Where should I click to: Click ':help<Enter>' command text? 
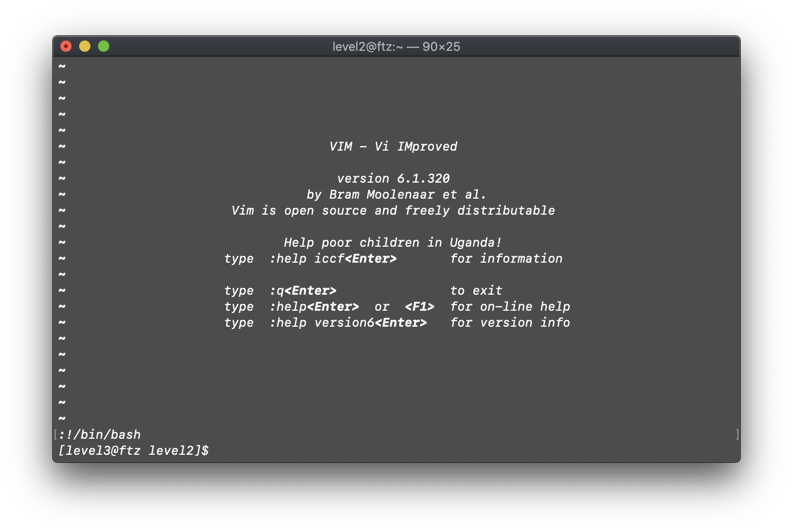pyautogui.click(x=314, y=306)
